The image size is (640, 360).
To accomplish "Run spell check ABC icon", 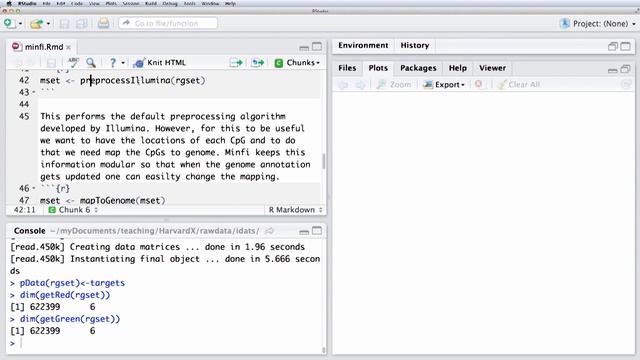I will (x=73, y=62).
